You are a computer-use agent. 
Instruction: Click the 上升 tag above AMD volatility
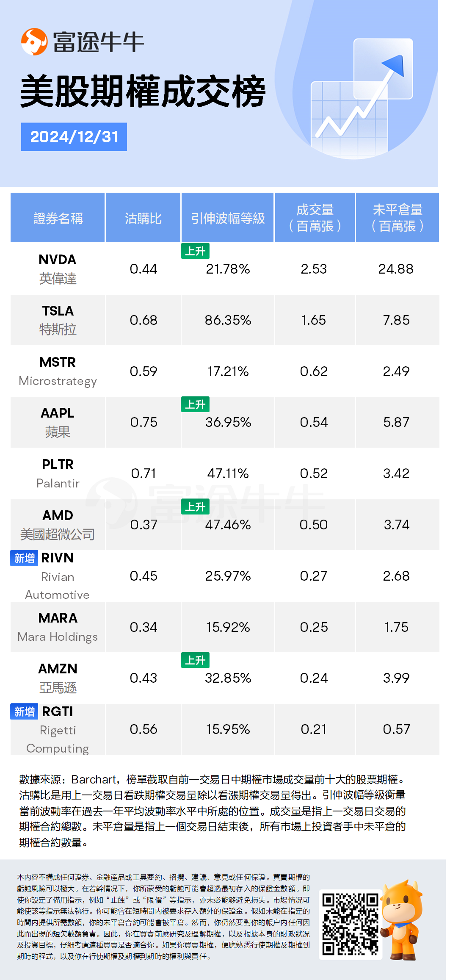click(x=195, y=507)
